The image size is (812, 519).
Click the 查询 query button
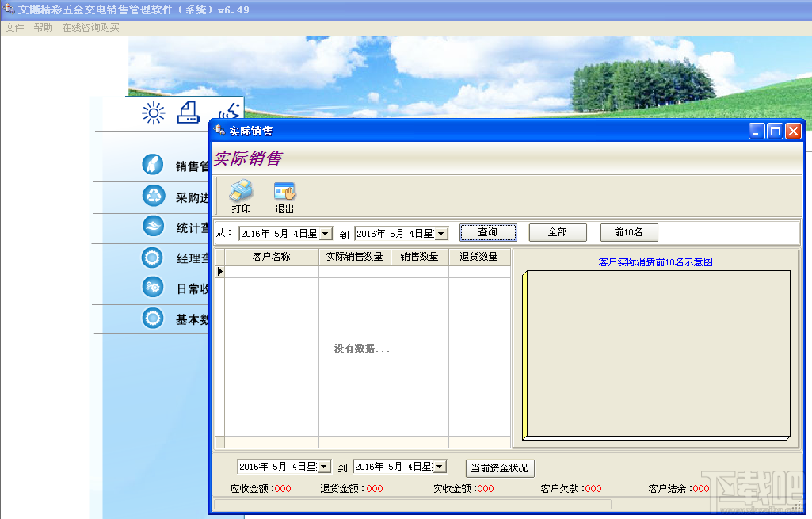click(x=488, y=233)
